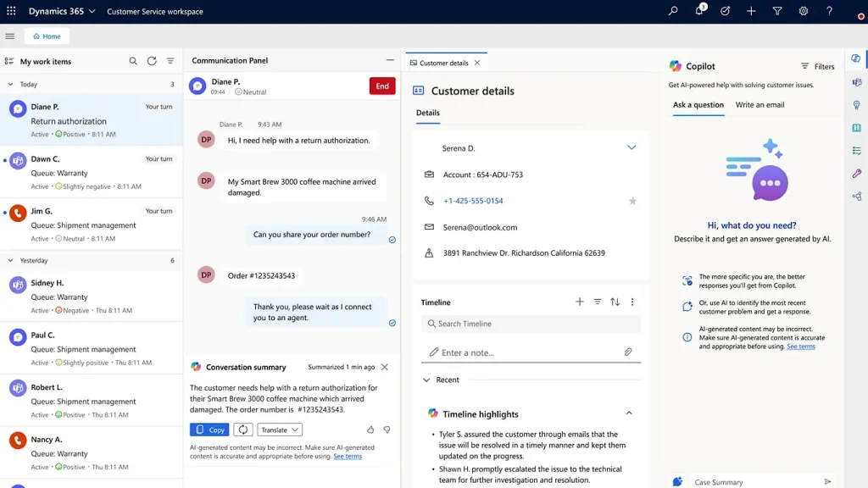This screenshot has height=488, width=868.
Task: Give a thumbs up to the conversation summary
Action: tap(370, 430)
